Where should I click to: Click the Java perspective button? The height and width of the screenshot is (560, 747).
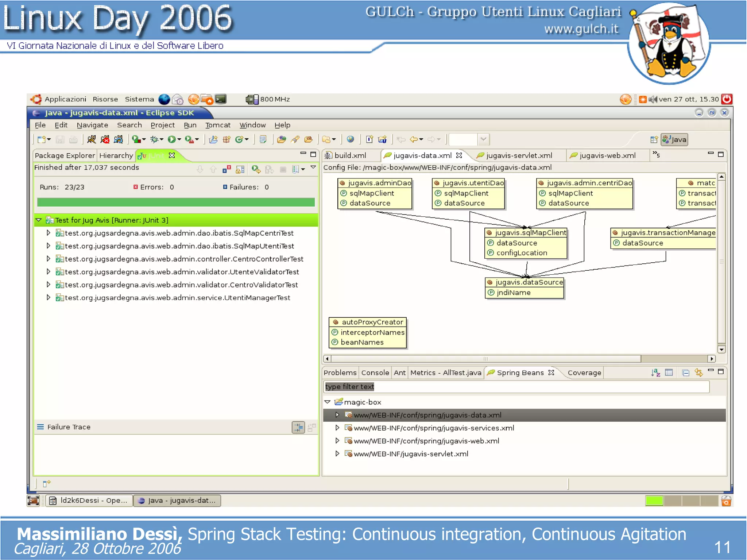pyautogui.click(x=674, y=139)
